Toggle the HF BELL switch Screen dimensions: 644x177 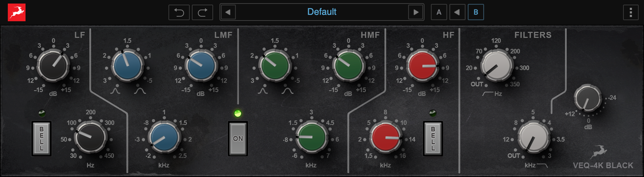point(433,138)
